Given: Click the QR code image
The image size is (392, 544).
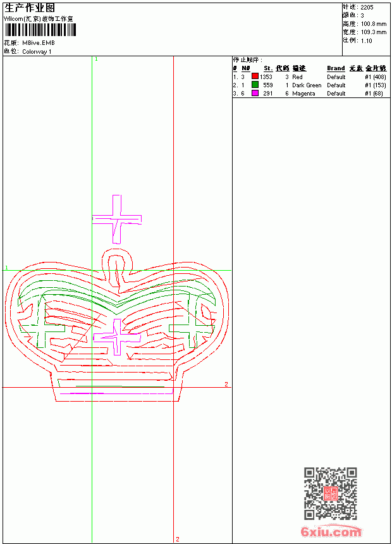Looking at the screenshot, I should click(331, 493).
